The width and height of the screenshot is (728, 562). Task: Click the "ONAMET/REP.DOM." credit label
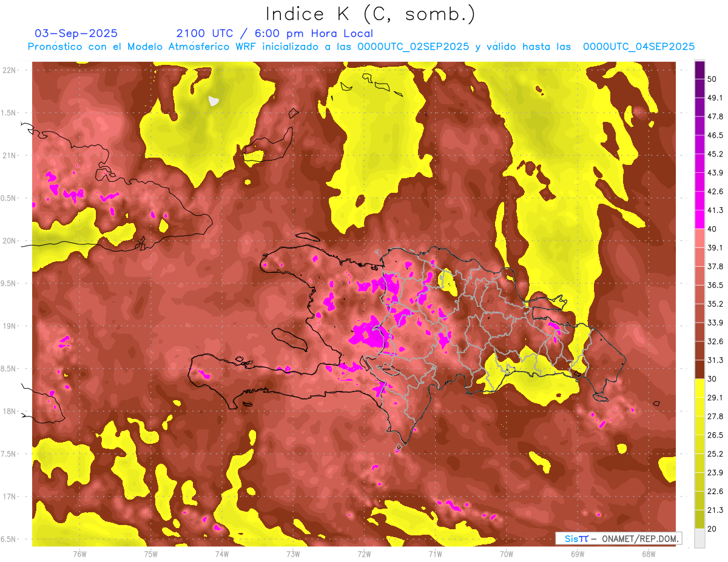pyautogui.click(x=639, y=539)
